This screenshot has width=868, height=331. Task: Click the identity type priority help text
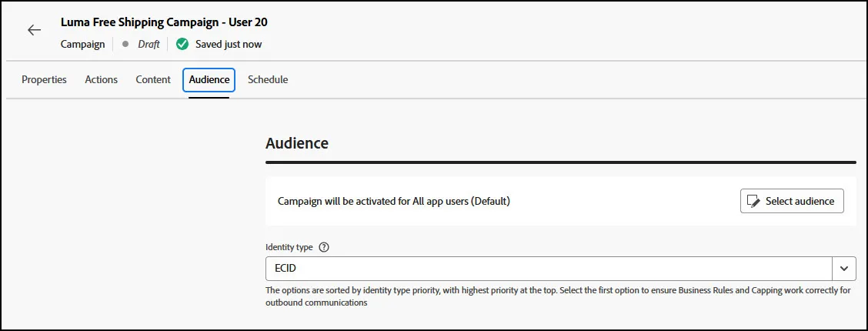point(558,296)
